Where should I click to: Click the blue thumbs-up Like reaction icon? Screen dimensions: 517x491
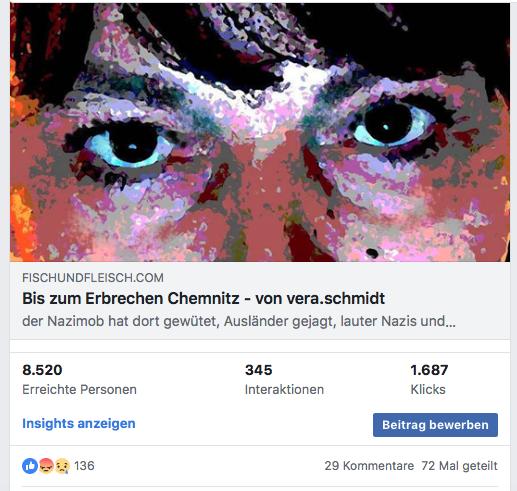point(30,466)
